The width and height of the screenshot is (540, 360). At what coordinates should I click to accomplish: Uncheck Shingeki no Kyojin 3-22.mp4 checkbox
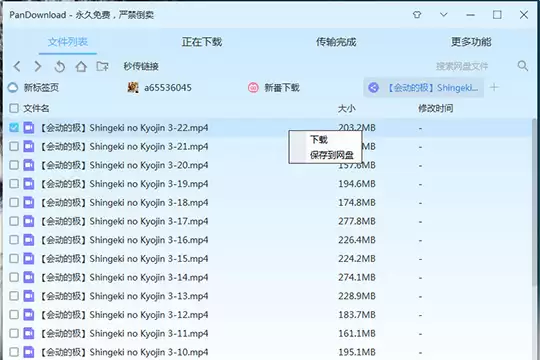point(14,128)
